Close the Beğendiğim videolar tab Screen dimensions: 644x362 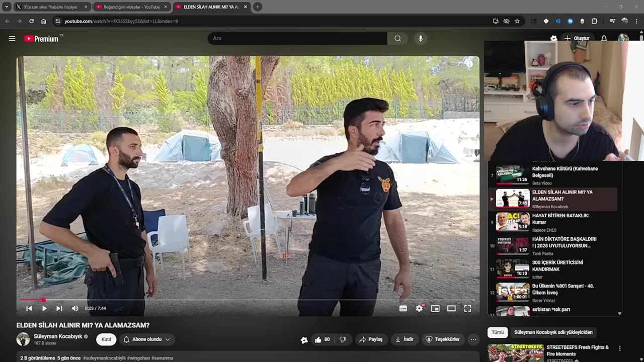165,7
